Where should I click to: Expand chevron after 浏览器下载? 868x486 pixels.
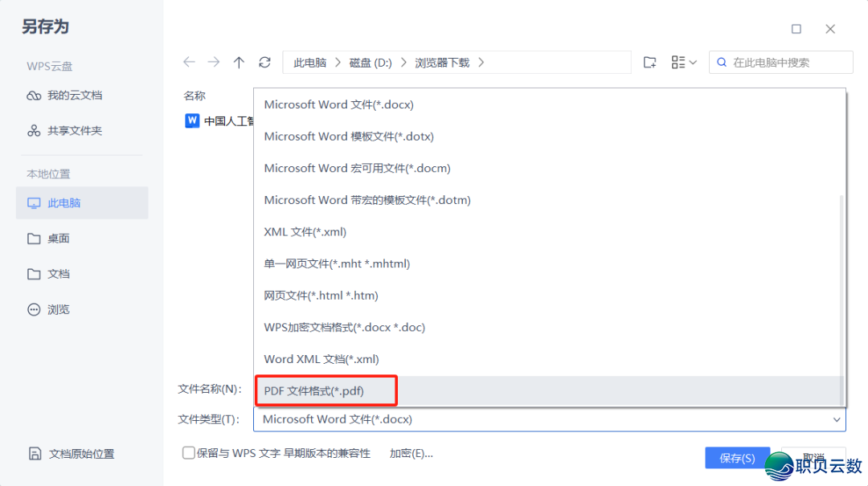click(481, 63)
